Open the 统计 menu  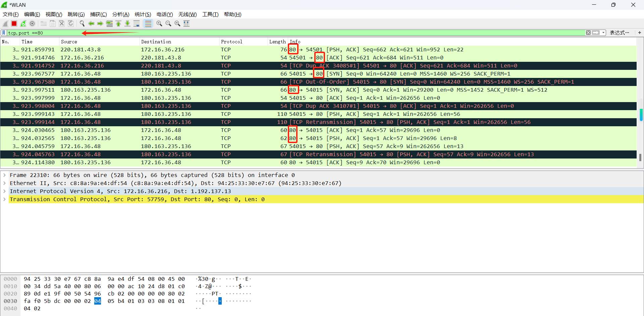click(143, 14)
